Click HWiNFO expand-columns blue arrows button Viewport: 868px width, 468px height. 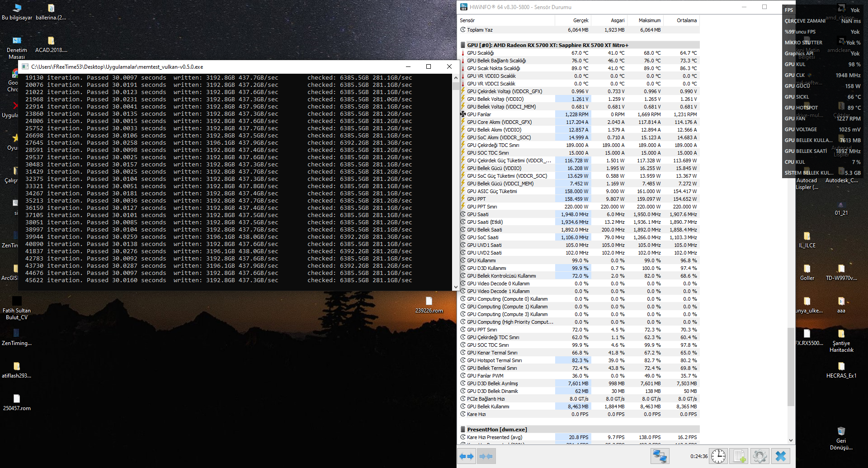(467, 456)
